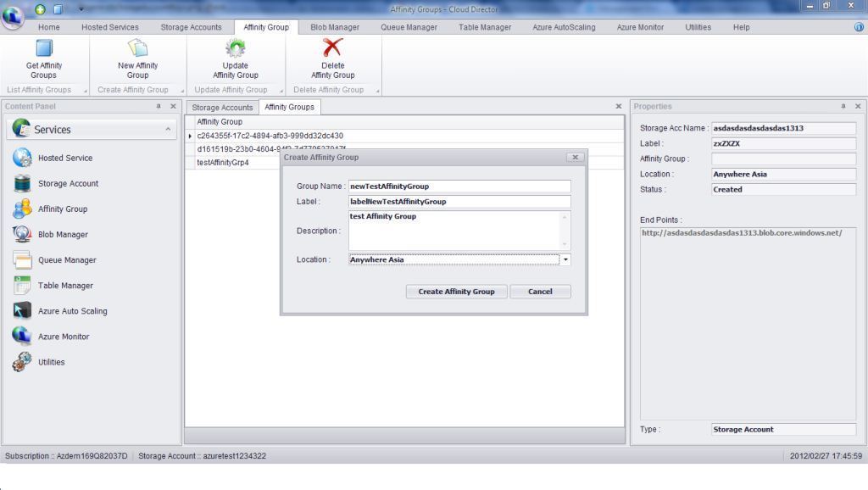The width and height of the screenshot is (868, 490).
Task: Select the row indicator arrow of first affinity group
Action: 190,136
